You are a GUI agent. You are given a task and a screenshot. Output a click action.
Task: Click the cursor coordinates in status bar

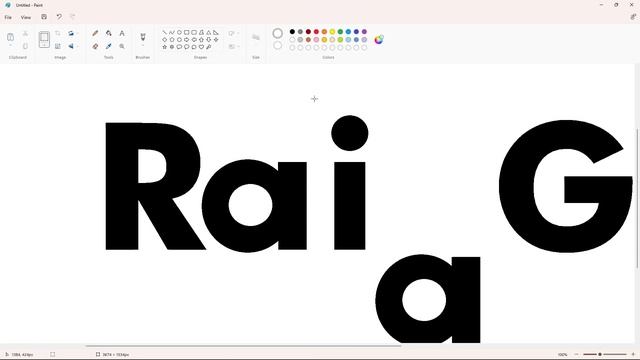[19, 354]
